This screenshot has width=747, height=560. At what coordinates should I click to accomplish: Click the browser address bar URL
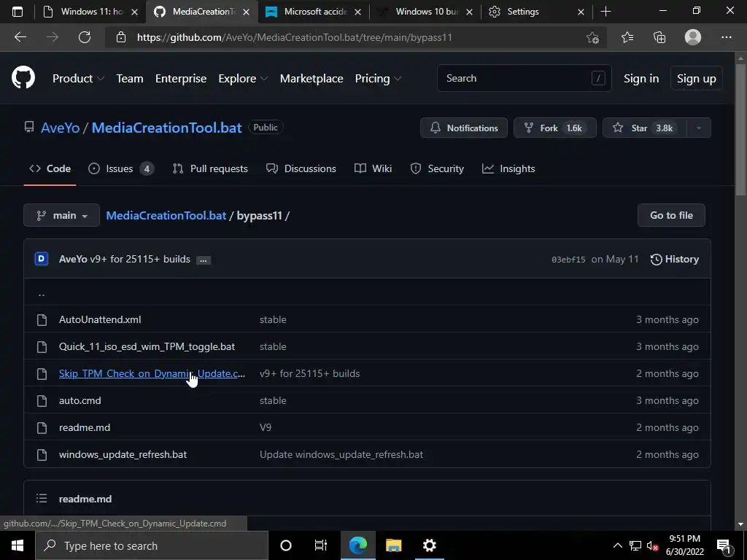295,37
